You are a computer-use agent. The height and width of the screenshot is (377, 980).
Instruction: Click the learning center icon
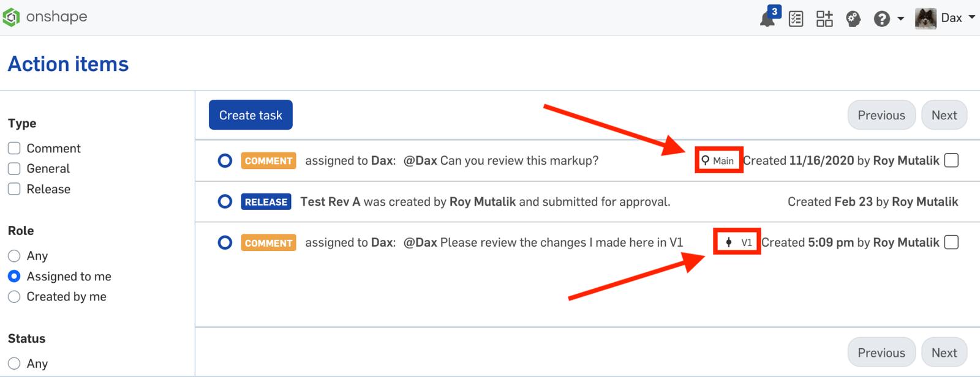point(853,19)
